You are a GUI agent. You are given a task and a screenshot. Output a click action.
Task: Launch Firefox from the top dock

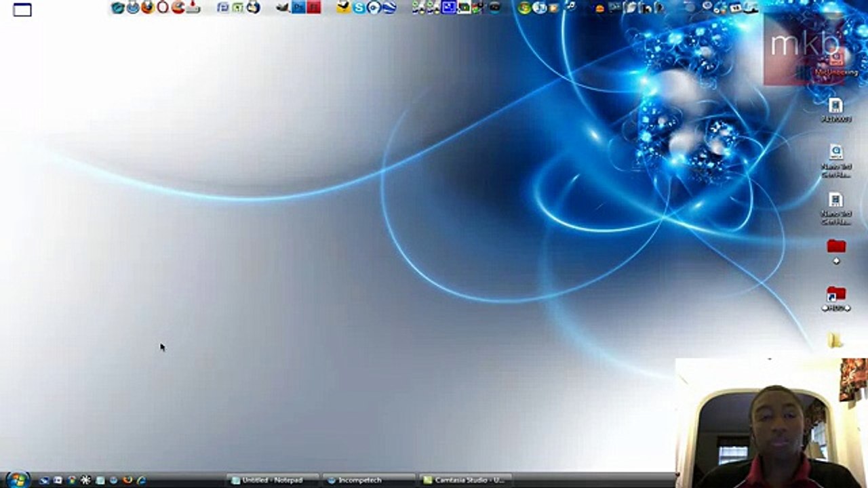(148, 7)
